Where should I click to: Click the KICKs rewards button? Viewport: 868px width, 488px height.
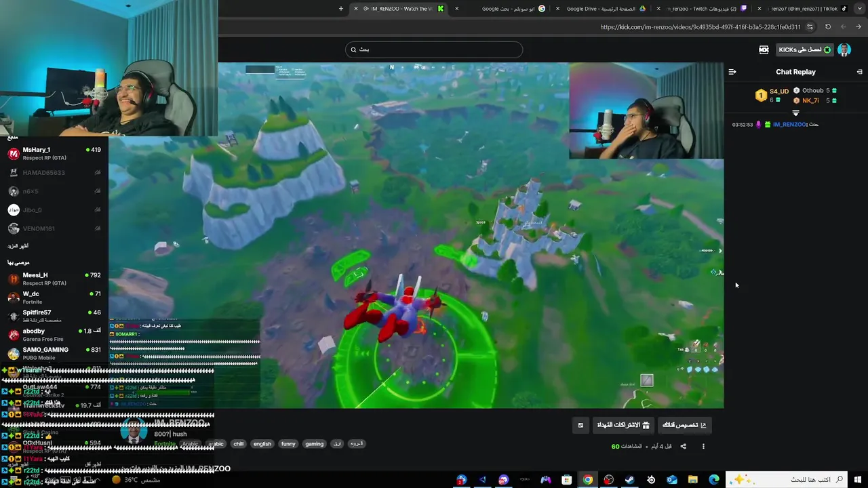pyautogui.click(x=804, y=50)
